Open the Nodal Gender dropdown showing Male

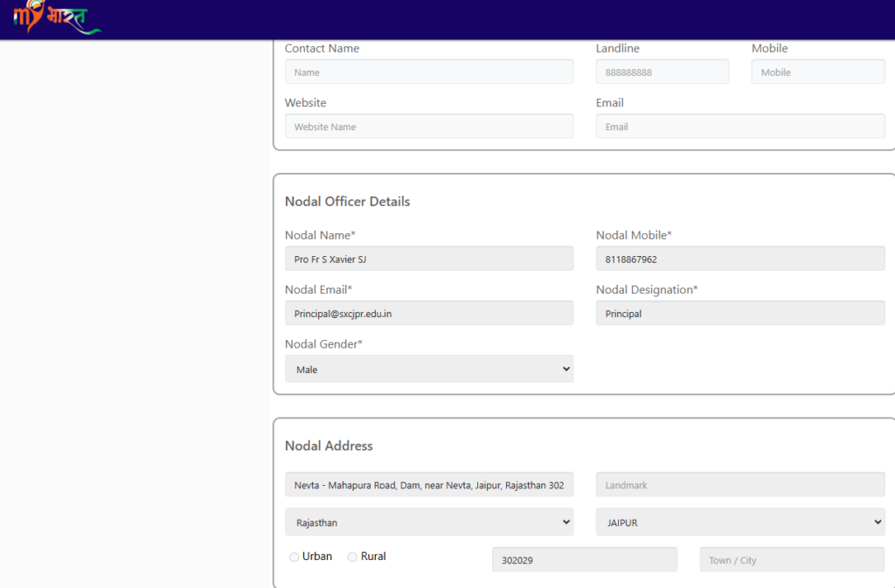coord(429,369)
